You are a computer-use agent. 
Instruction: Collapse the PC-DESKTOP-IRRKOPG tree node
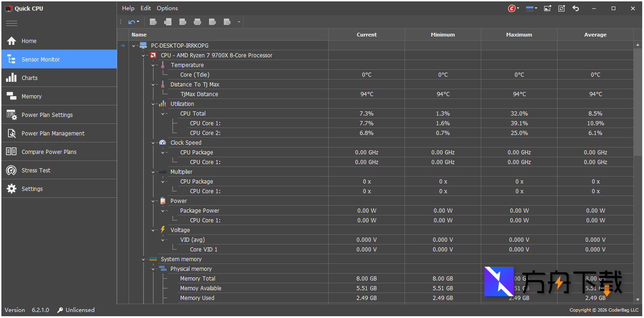(x=134, y=46)
